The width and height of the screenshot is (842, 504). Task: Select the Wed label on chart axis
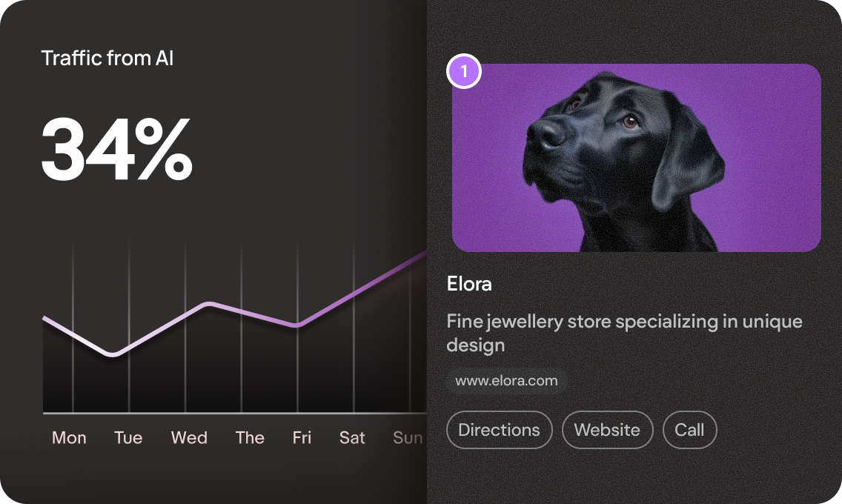point(189,437)
